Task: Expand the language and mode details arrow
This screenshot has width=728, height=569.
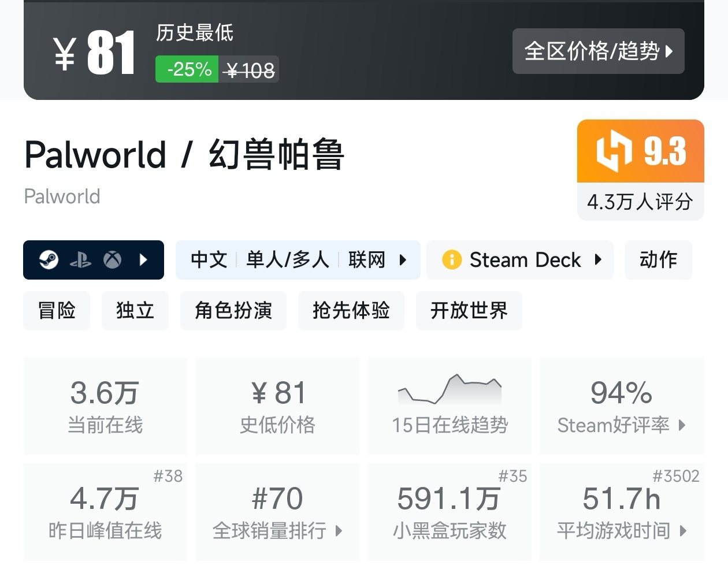Action: (403, 260)
